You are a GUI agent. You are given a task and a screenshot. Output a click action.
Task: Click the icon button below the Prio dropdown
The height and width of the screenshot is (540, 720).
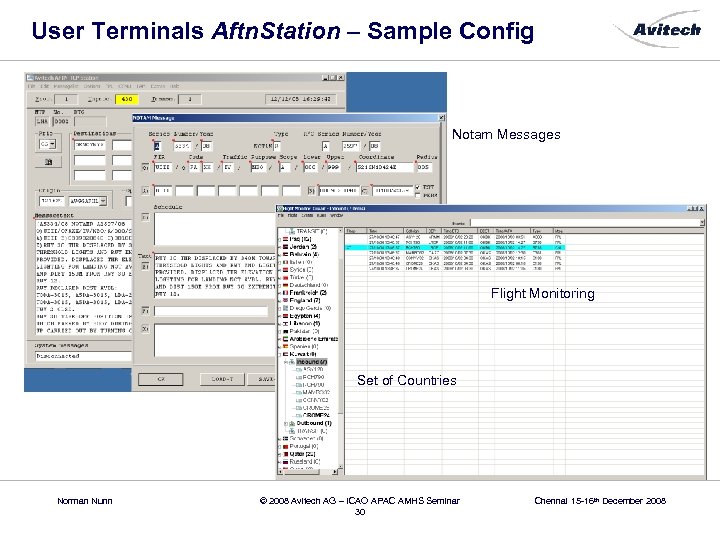(x=48, y=162)
